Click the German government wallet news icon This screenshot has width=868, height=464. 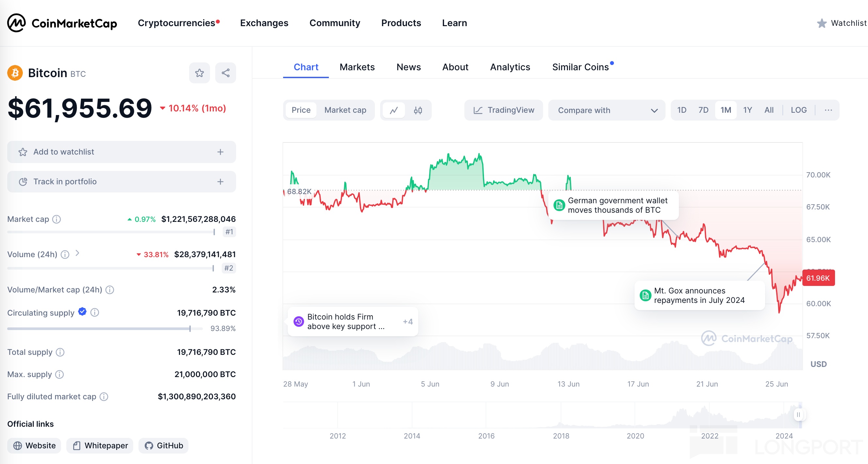click(x=559, y=205)
